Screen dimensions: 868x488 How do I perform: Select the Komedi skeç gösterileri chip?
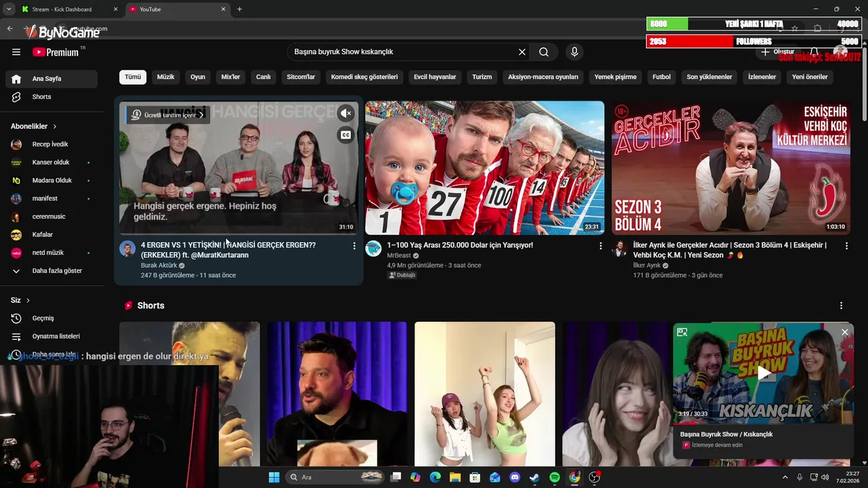click(364, 77)
